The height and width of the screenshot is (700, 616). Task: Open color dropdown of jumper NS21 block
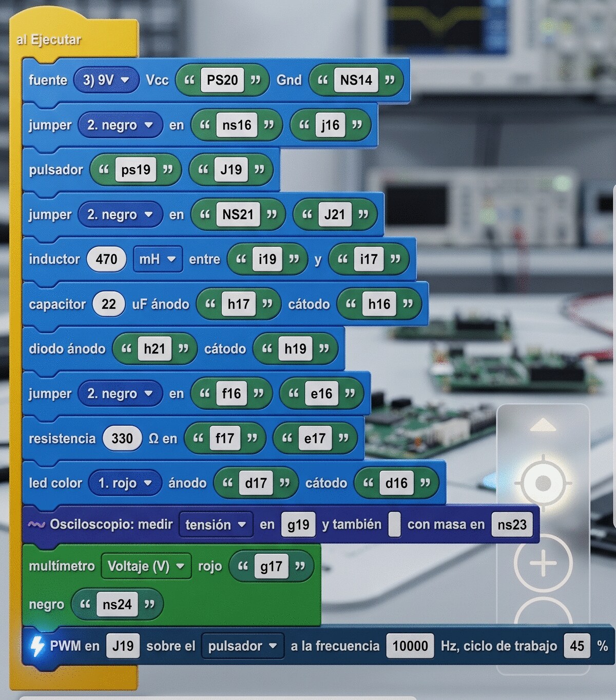(x=120, y=215)
